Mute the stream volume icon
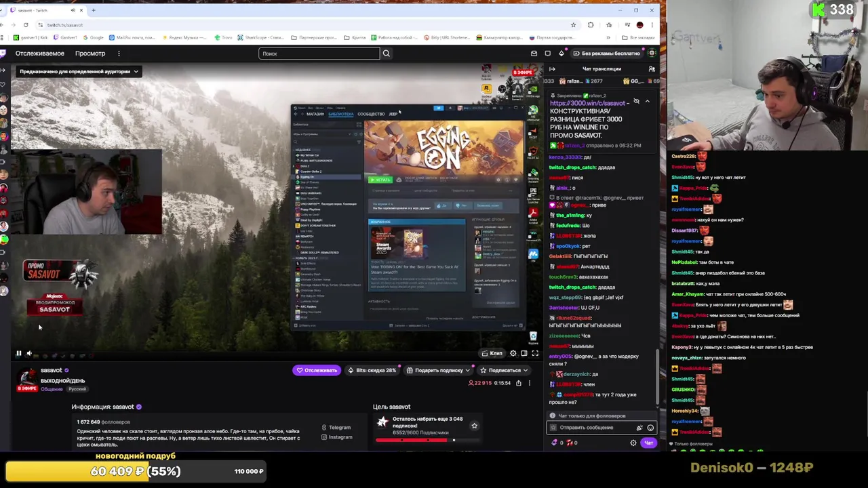Viewport: 868px width, 488px height. coord(29,353)
